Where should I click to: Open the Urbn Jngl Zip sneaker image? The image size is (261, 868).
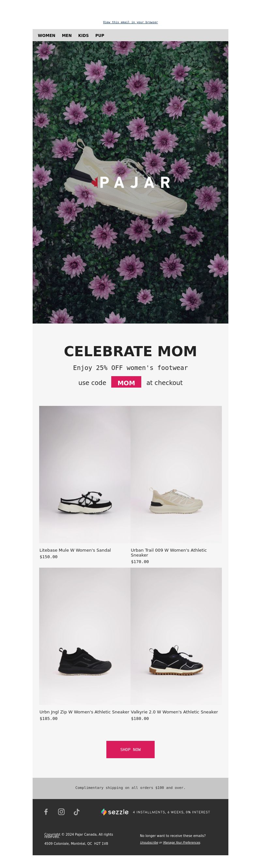point(85,636)
